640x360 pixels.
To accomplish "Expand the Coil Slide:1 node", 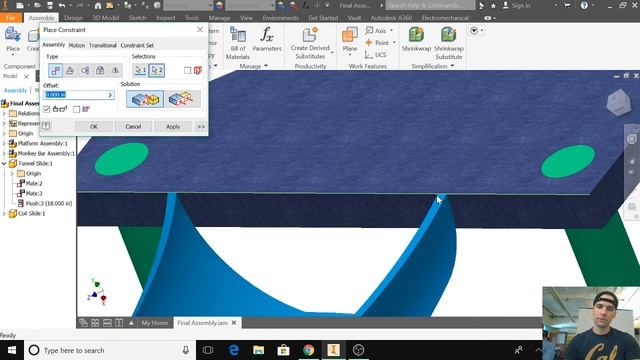I will click(4, 213).
